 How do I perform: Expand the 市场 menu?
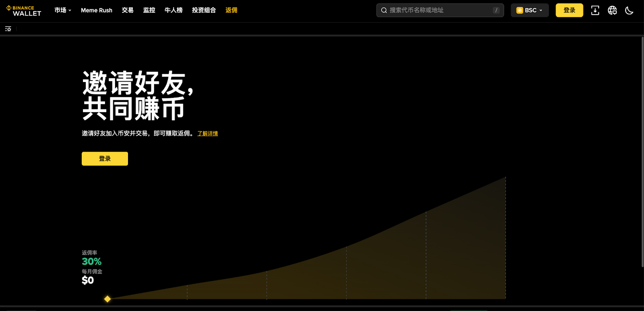point(63,10)
